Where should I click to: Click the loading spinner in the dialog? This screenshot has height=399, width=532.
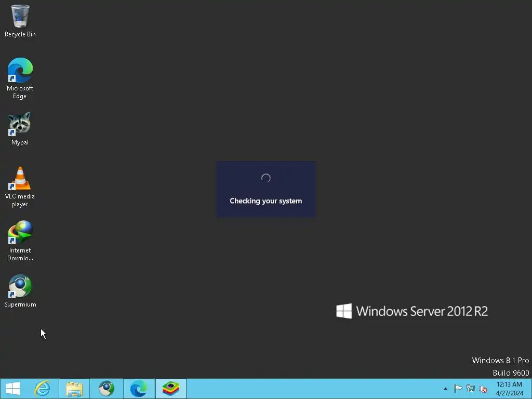coord(266,178)
